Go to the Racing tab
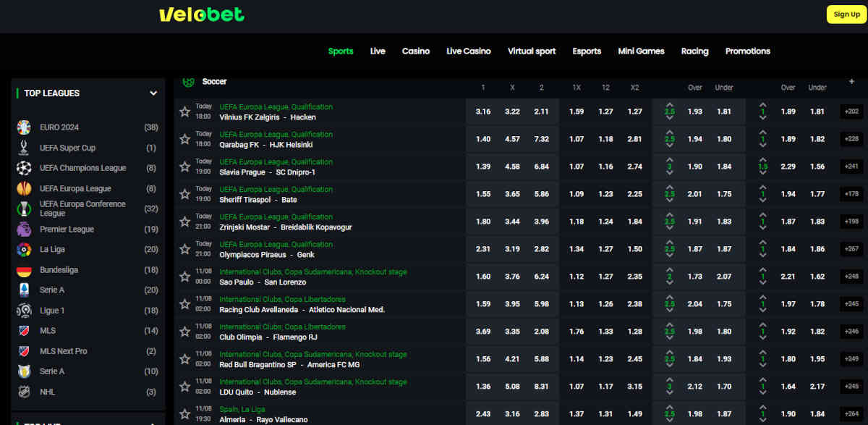 pos(694,51)
